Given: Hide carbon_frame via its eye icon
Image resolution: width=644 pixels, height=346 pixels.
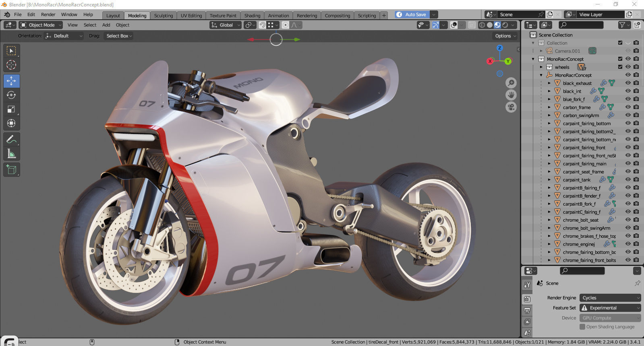Looking at the screenshot, I should (628, 107).
